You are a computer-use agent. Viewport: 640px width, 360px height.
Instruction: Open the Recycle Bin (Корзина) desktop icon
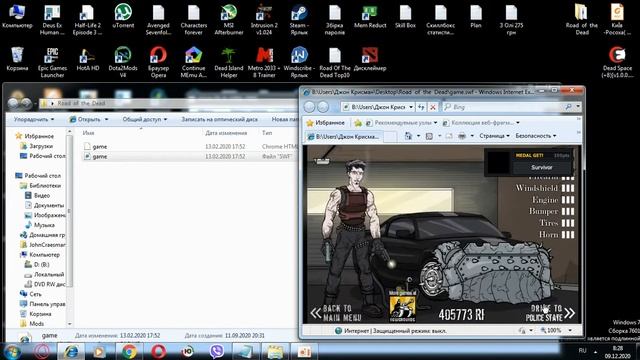[x=17, y=59]
